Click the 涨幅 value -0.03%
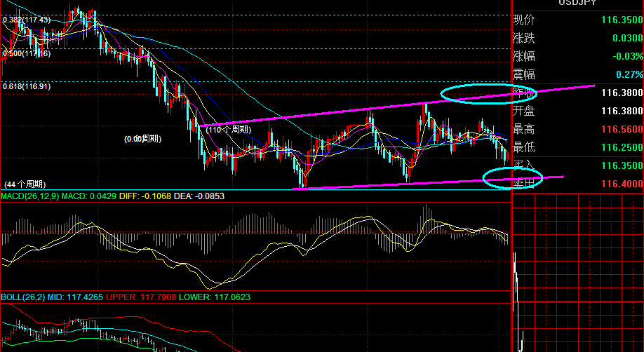Screen dimensions: 644x352 628,56
